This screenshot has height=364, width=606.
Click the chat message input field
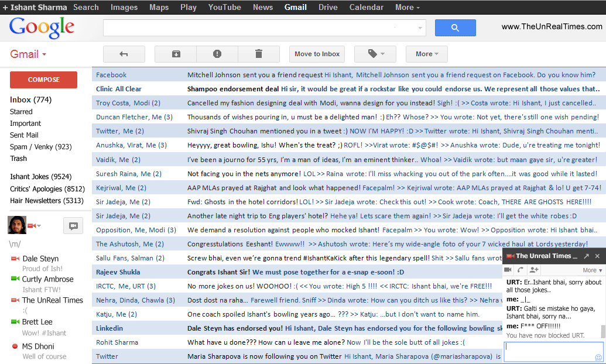click(553, 352)
